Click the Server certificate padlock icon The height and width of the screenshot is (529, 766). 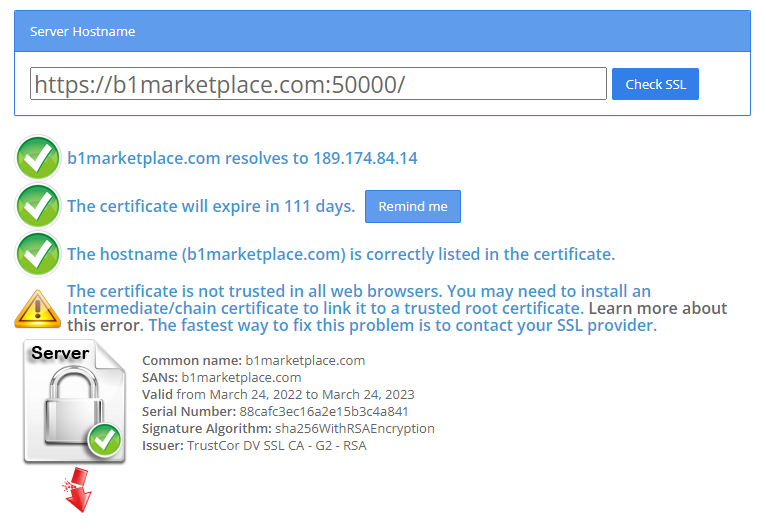tap(74, 402)
